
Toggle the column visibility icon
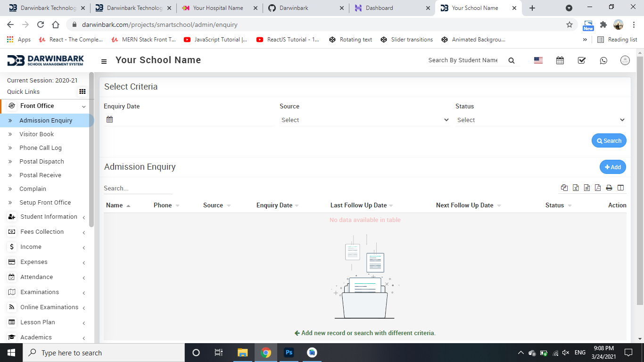tap(620, 188)
